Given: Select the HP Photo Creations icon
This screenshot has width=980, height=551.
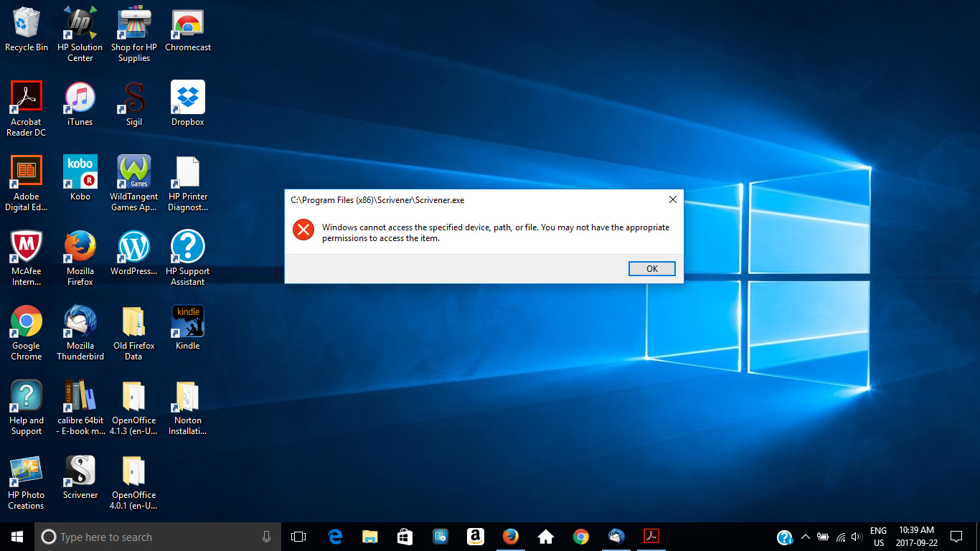Looking at the screenshot, I should coord(27,482).
